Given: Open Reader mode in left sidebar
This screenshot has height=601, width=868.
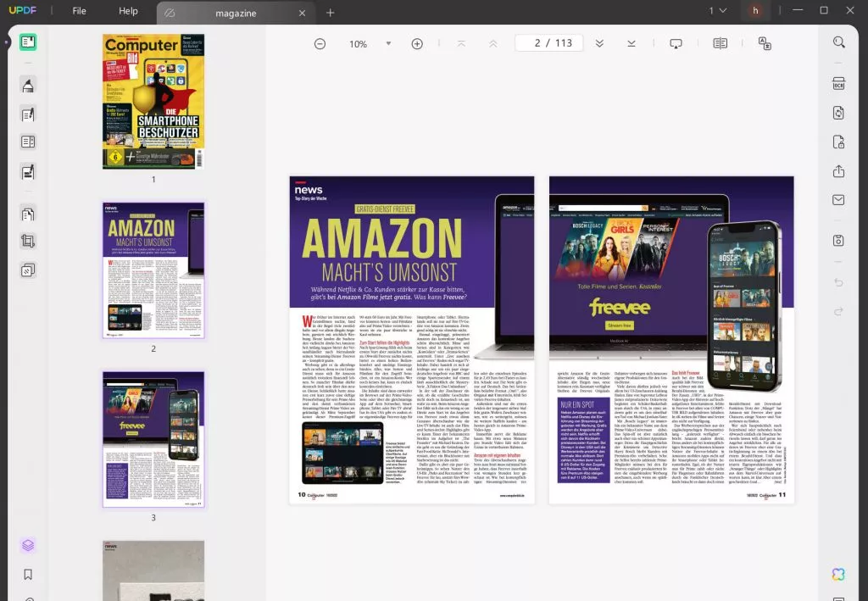Looking at the screenshot, I should (28, 42).
